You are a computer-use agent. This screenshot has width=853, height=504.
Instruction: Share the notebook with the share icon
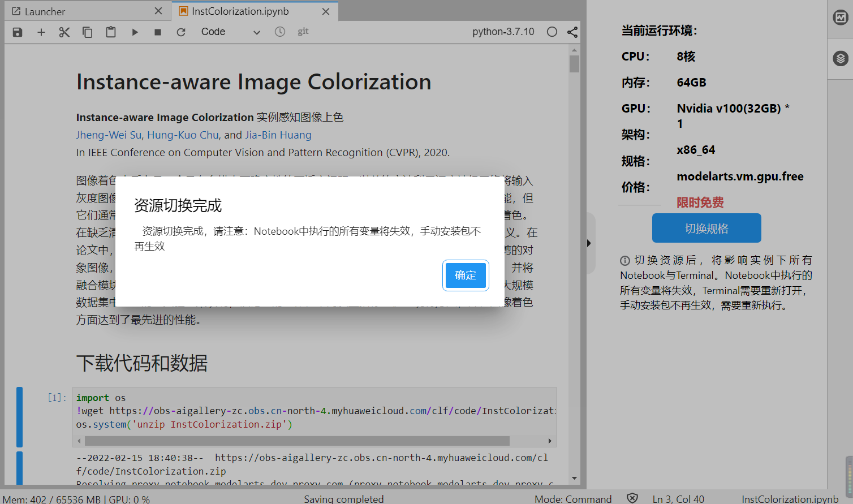coord(572,32)
